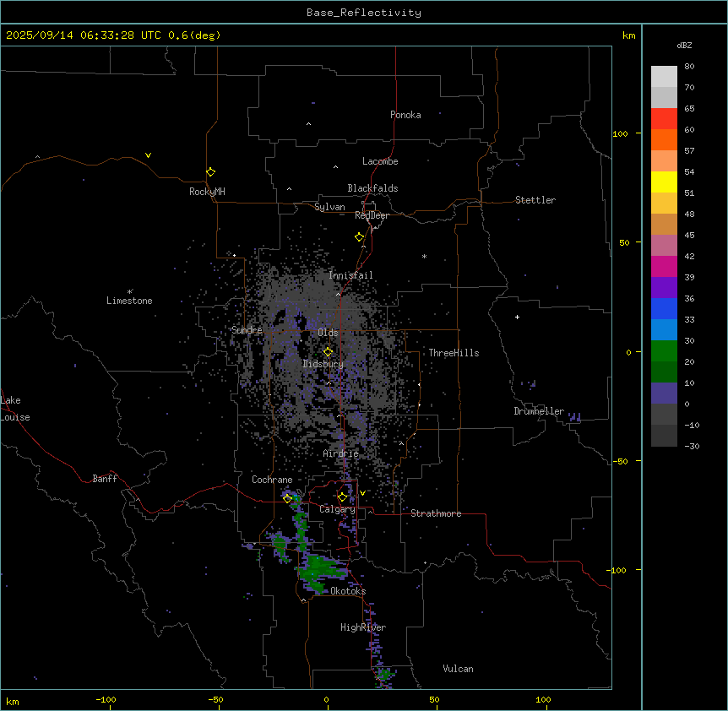Click the Sundre label

(x=247, y=330)
